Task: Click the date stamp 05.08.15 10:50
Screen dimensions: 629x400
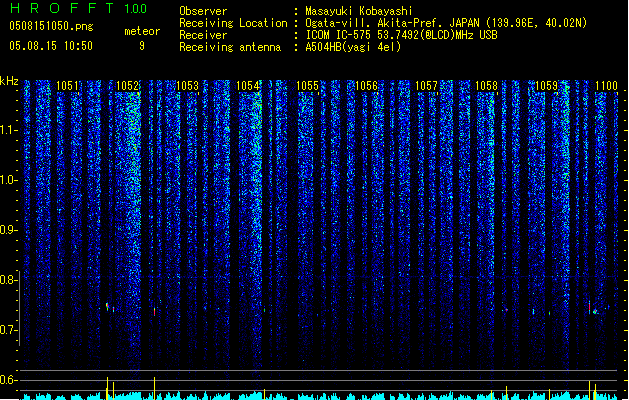Action: coord(51,46)
